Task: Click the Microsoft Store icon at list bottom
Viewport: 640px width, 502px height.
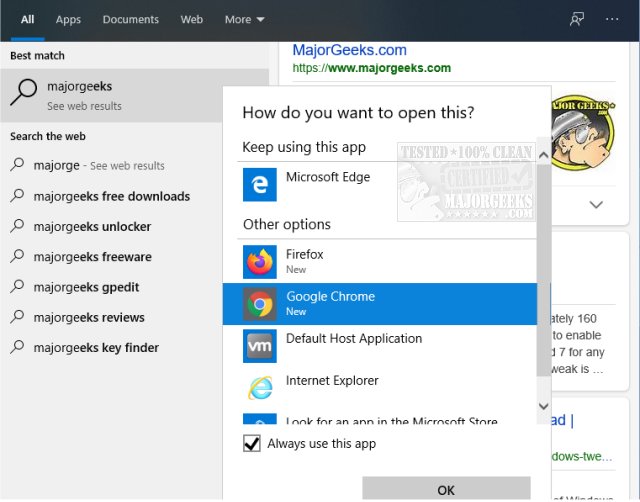Action: tap(260, 419)
